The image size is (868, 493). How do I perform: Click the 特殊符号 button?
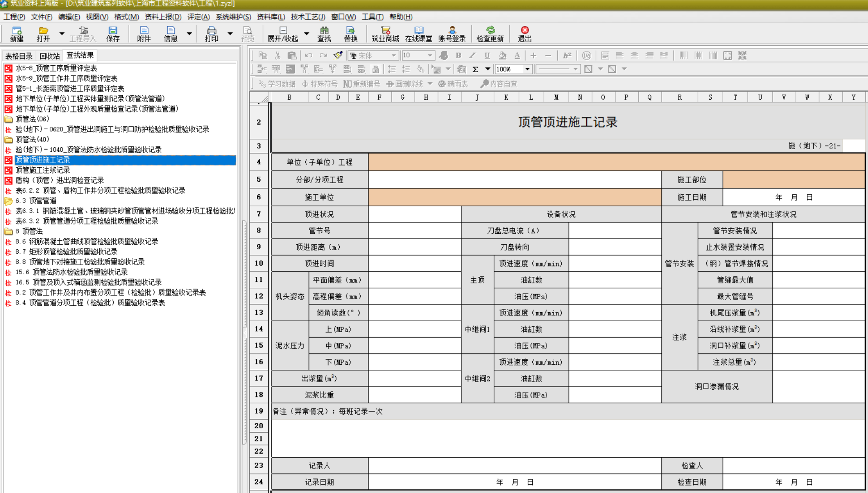320,84
